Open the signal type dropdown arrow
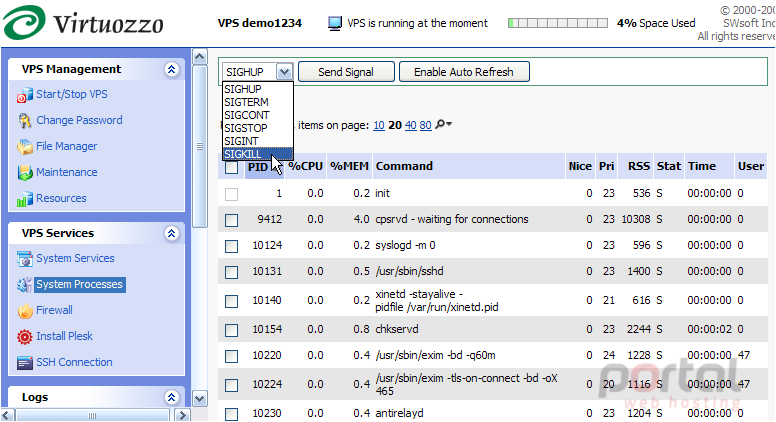Viewport: 776px width, 422px height. pyautogui.click(x=284, y=72)
